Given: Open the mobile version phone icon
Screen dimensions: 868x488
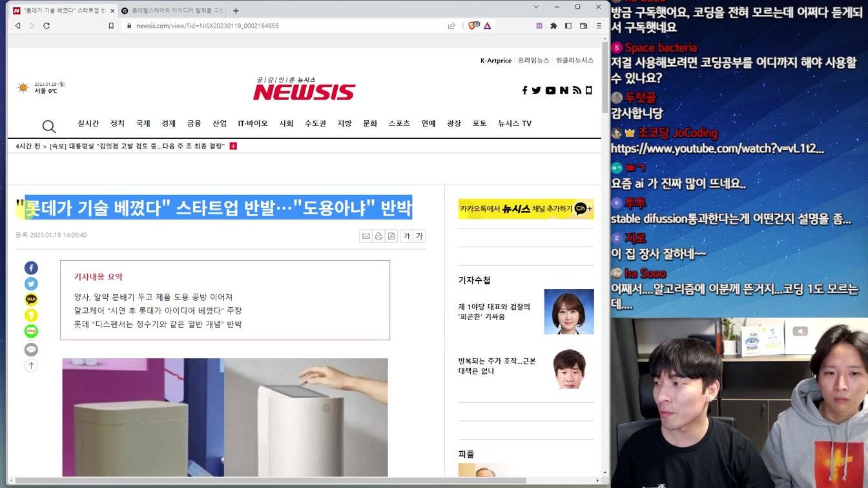Looking at the screenshot, I should coord(588,91).
